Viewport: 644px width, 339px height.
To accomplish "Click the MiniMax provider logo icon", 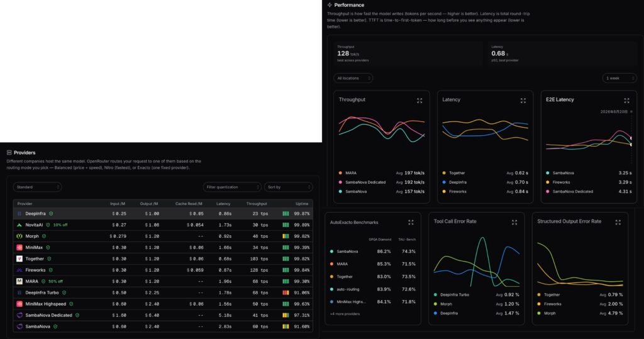I will click(19, 247).
